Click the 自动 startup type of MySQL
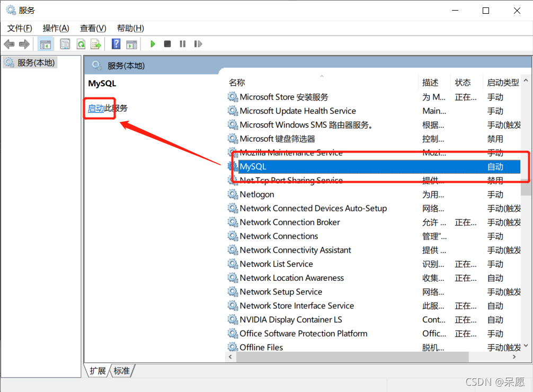 495,167
